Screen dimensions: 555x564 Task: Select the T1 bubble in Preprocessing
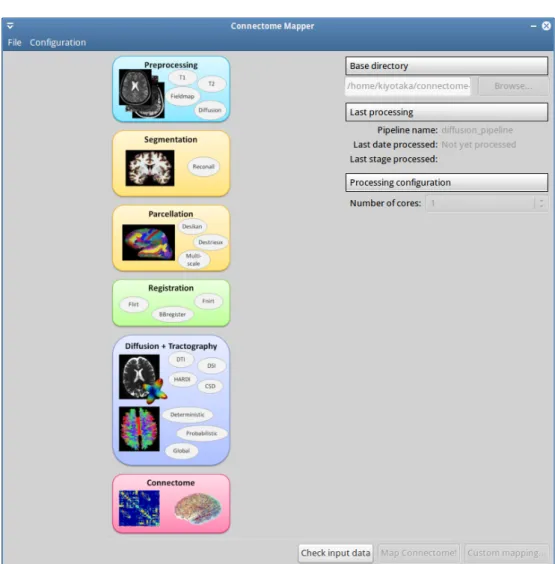[x=182, y=77]
